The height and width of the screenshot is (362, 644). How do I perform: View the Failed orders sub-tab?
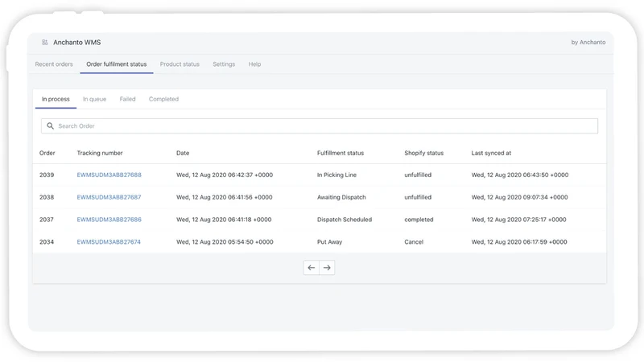pyautogui.click(x=127, y=99)
